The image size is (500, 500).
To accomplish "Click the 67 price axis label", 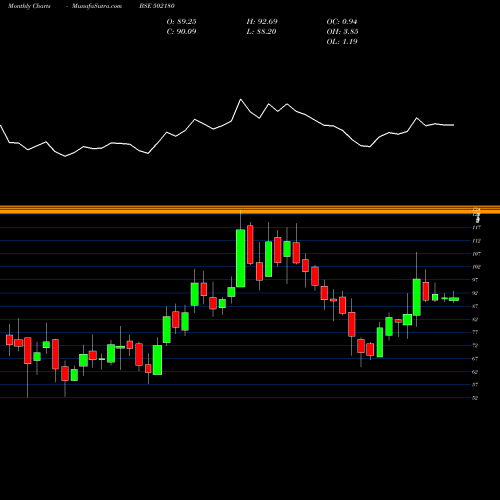I will coord(475,359).
